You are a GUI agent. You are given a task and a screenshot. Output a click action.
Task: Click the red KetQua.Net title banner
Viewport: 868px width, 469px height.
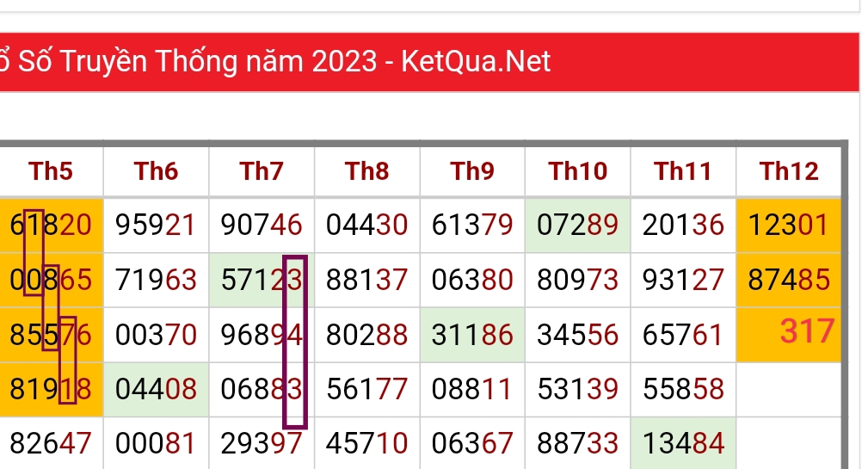pyautogui.click(x=429, y=62)
